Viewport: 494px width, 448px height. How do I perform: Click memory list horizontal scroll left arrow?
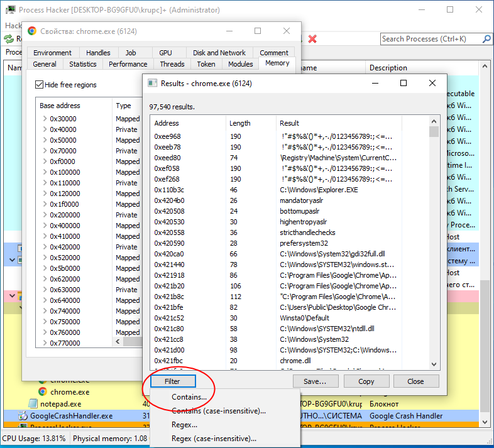[118, 342]
